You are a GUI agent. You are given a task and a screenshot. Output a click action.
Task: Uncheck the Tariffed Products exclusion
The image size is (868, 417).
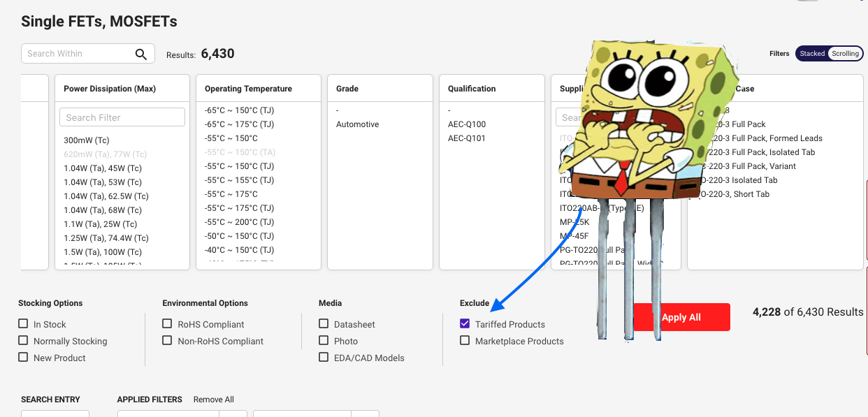pos(465,324)
